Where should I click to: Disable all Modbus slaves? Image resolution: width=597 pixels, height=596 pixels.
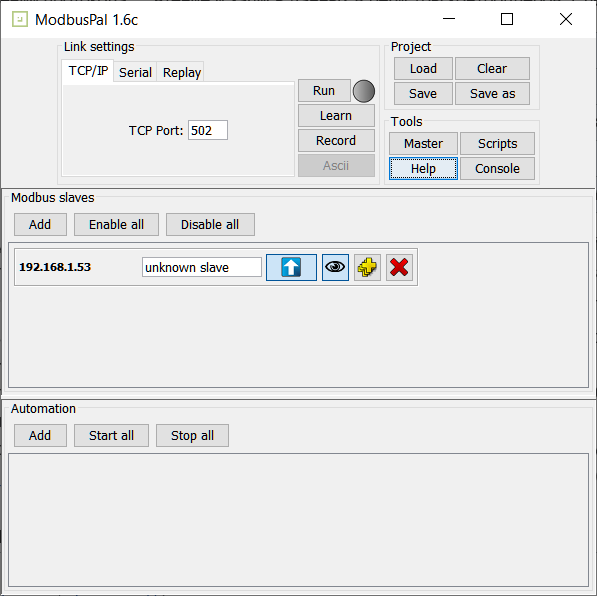210,224
